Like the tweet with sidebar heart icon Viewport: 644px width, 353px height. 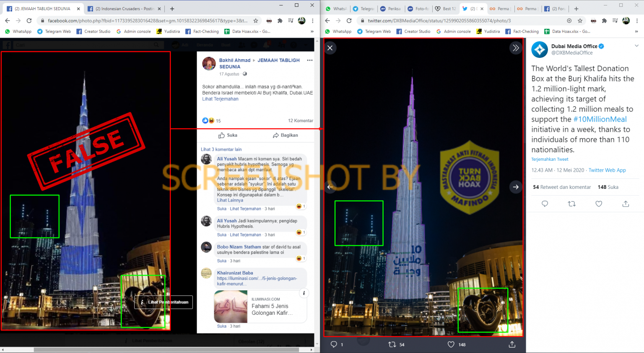click(x=599, y=204)
